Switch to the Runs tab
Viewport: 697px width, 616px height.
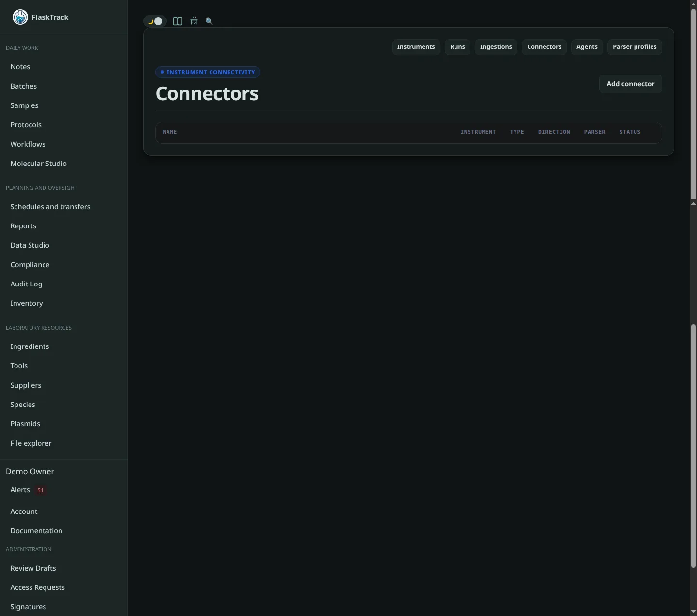pyautogui.click(x=457, y=47)
